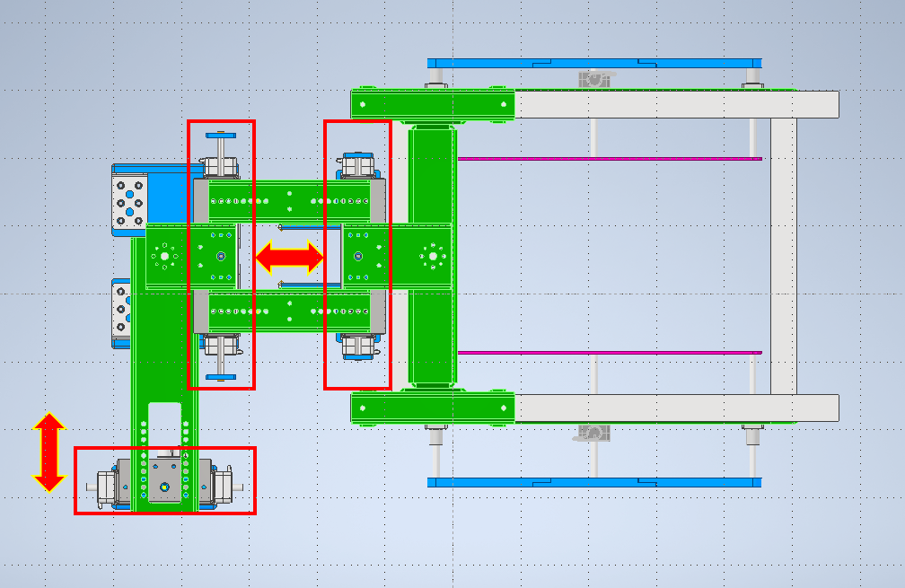Select the bottom blue bar
This screenshot has height=588, width=905.
tap(594, 482)
